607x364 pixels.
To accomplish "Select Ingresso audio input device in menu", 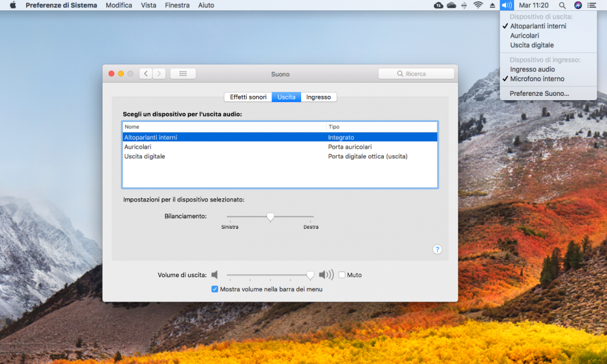I will [548, 69].
